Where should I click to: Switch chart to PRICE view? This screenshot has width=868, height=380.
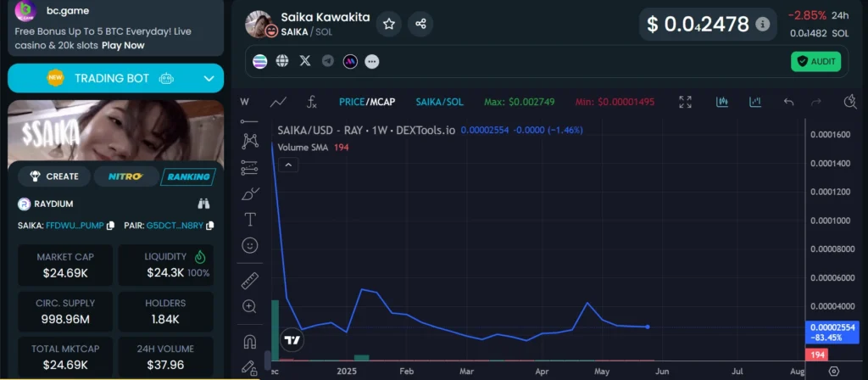pos(352,102)
